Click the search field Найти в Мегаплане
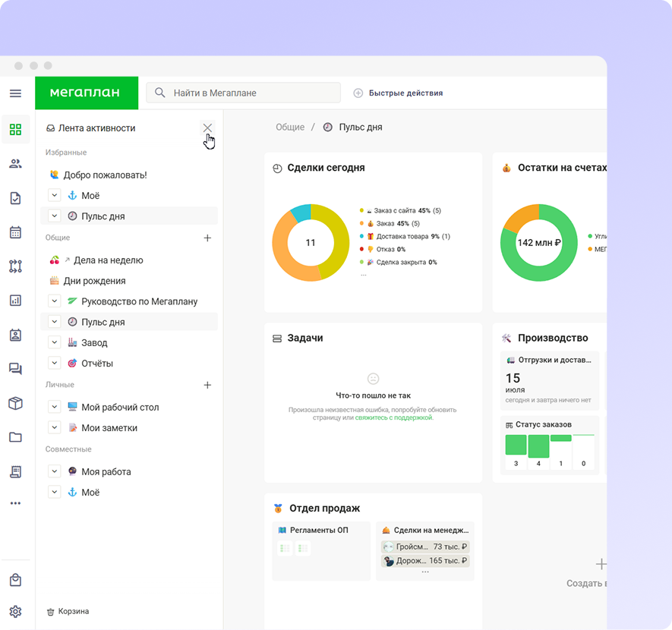Screen dimensions: 672x630 click(x=244, y=93)
